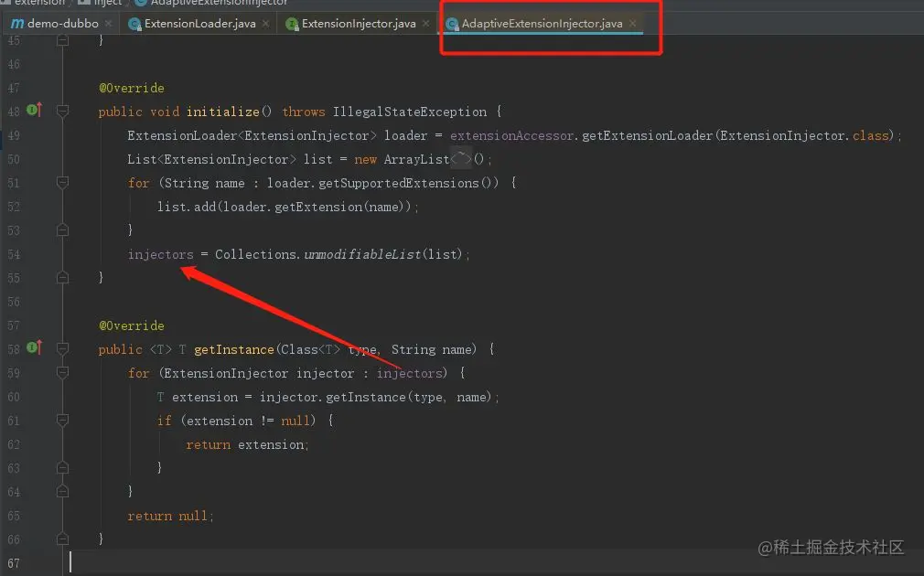The height and width of the screenshot is (576, 924).
Task: Click the @Override annotation on line 47
Action: 132,88
